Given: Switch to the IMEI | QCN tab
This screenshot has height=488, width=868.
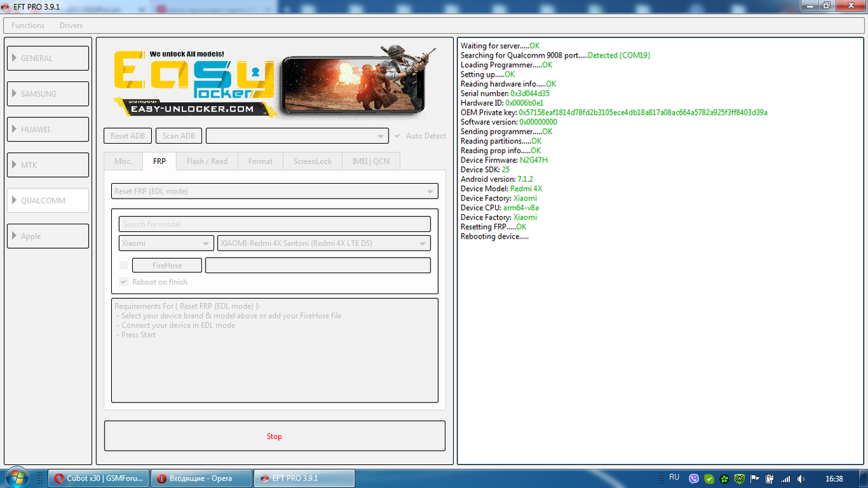Looking at the screenshot, I should pos(371,161).
